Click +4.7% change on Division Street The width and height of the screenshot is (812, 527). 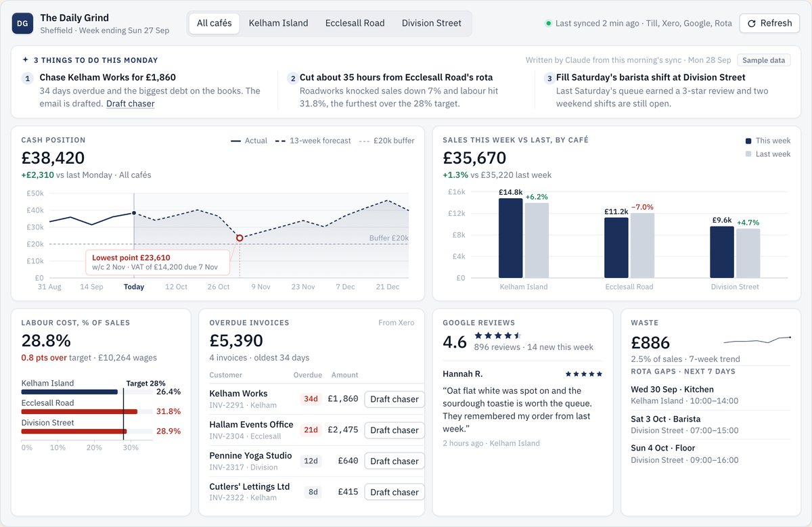point(748,223)
